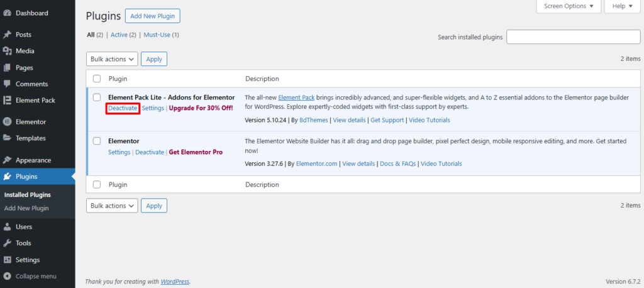Open Installed Plugins submenu item
Screen dimensions: 644x288
[28, 195]
